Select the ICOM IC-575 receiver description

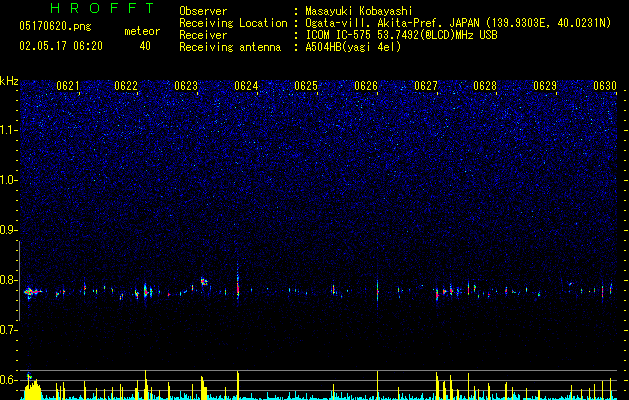click(401, 35)
